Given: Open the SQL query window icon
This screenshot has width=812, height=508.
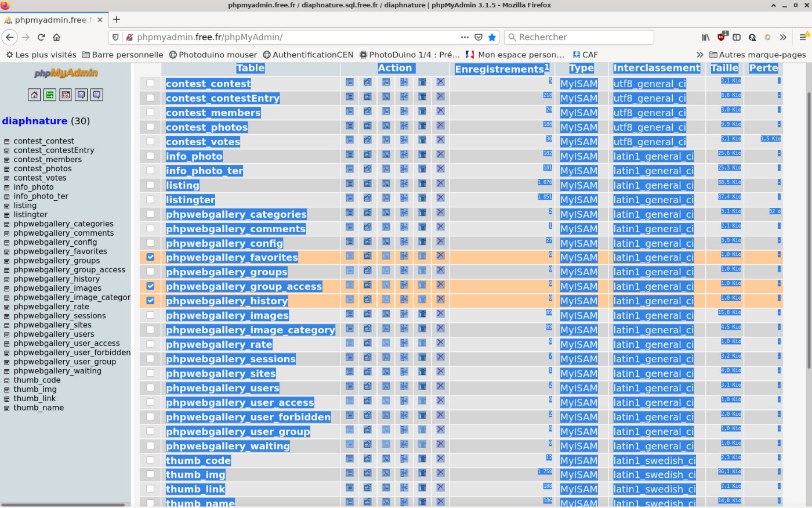Looking at the screenshot, I should point(66,95).
